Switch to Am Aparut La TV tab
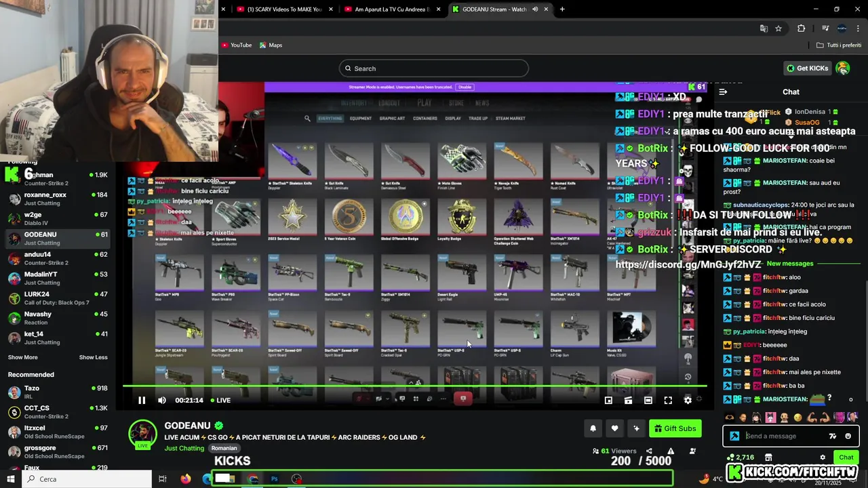This screenshot has height=488, width=868. point(392,9)
